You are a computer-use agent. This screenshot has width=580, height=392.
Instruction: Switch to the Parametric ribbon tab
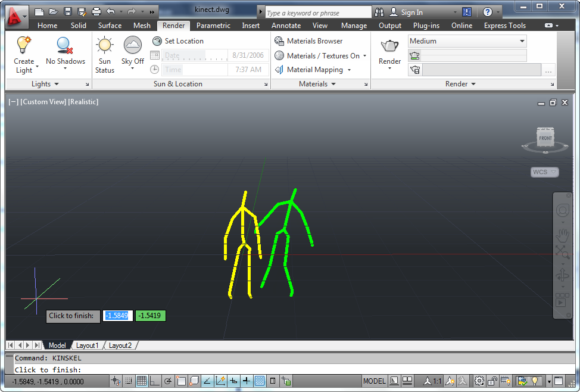pyautogui.click(x=213, y=26)
